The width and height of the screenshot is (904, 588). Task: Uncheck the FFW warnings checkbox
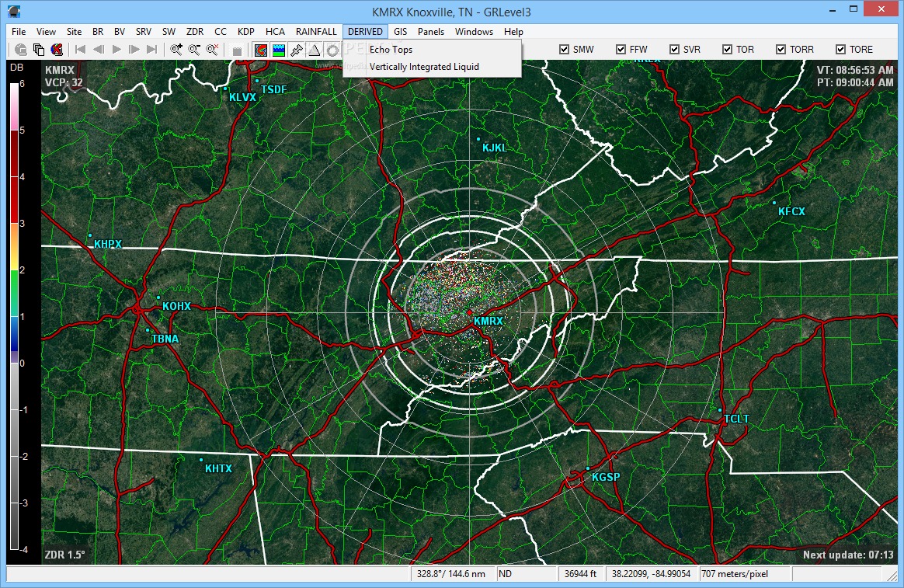click(621, 50)
